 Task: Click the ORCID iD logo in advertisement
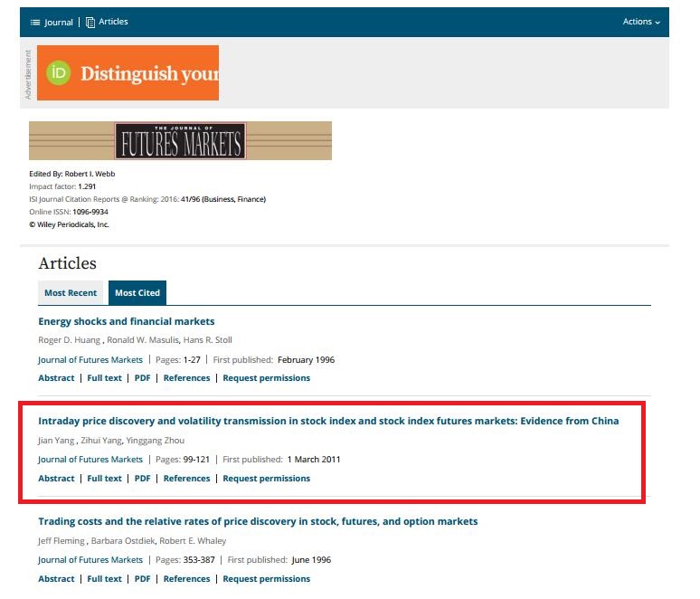point(59,72)
